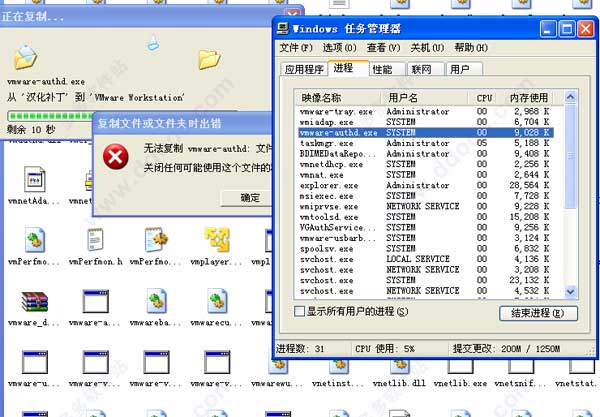Select the spoolsv.exe process row
Viewport: 600px width, 417px height.
[x=425, y=249]
